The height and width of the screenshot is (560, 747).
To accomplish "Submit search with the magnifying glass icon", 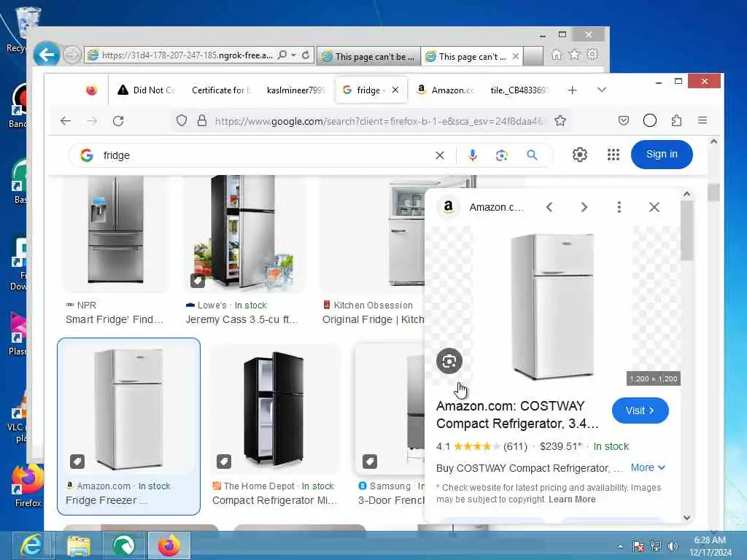I will coord(532,155).
